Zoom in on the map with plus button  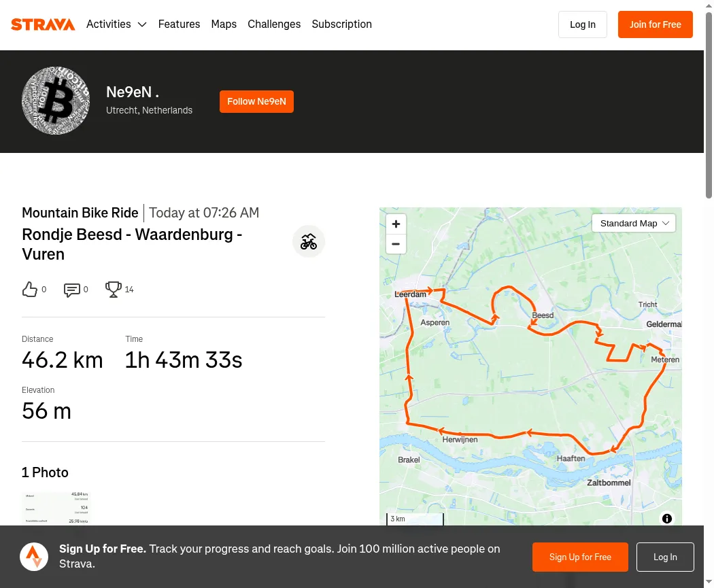pos(396,224)
